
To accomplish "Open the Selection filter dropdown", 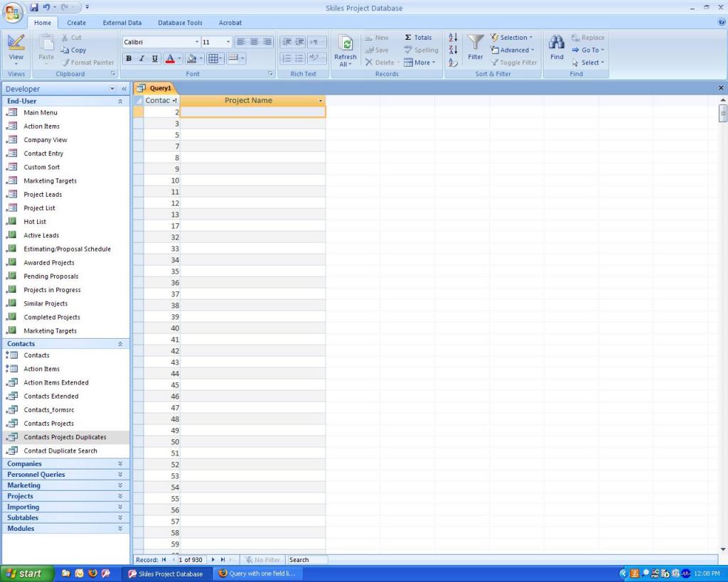I will pos(512,38).
